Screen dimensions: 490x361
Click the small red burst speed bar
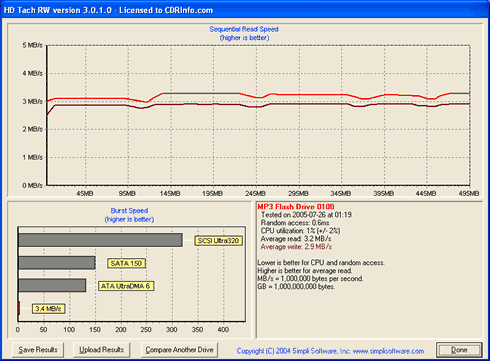(19, 308)
